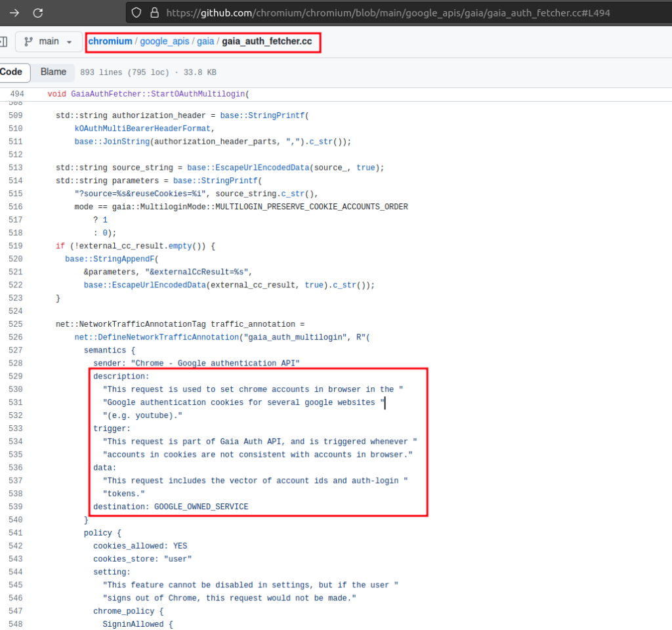Switch to the Code view tab

point(11,72)
